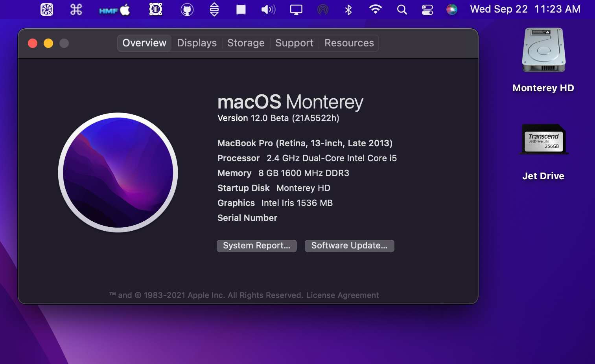The width and height of the screenshot is (595, 364).
Task: Open the audio waveform app icon in menu bar
Action: 156,9
